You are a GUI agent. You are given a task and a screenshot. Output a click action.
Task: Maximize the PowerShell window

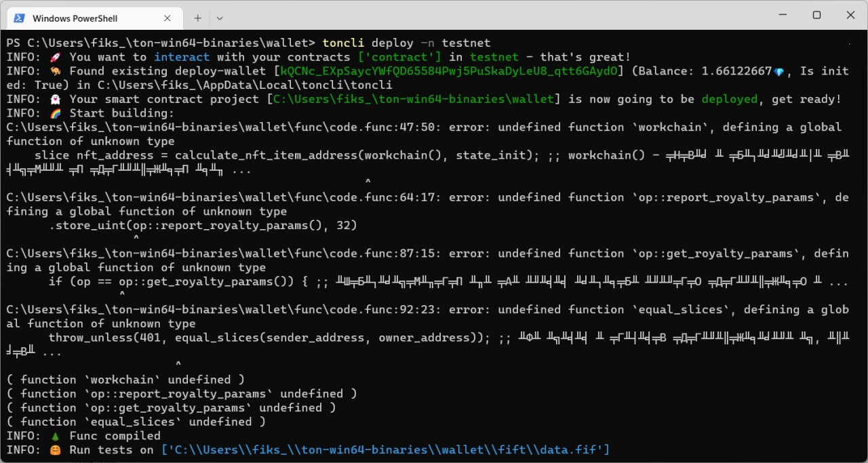point(816,15)
